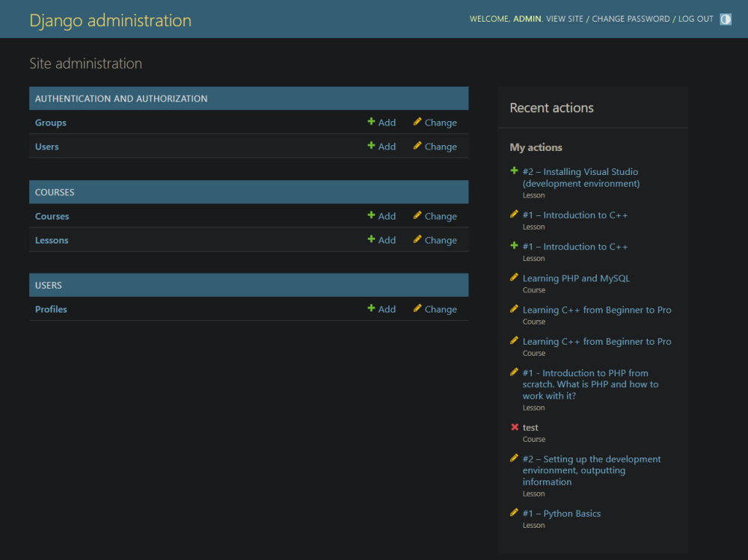The width and height of the screenshot is (748, 560).
Task: Click the plus icon in Users row
Action: pos(371,146)
